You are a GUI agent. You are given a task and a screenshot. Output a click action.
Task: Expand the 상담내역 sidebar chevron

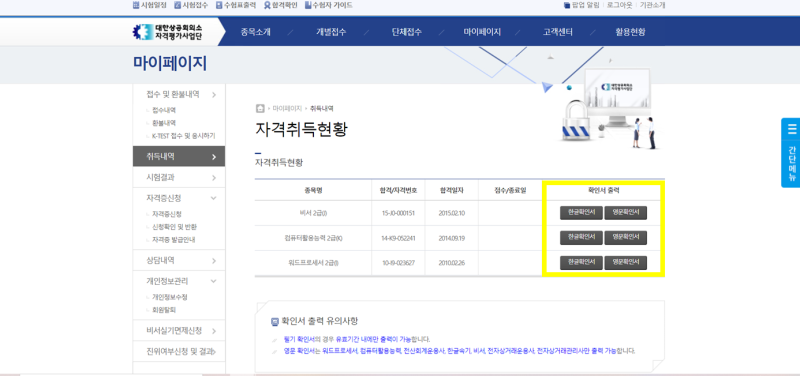click(x=214, y=261)
